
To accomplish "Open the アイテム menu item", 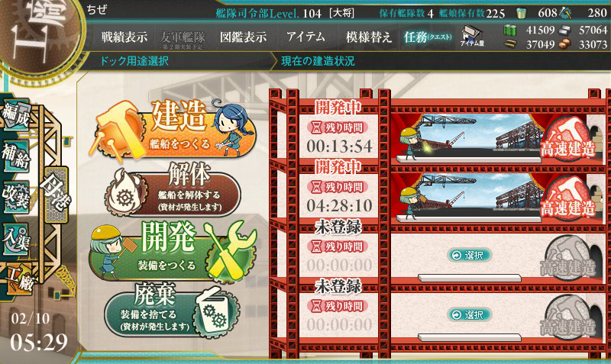I will 306,37.
